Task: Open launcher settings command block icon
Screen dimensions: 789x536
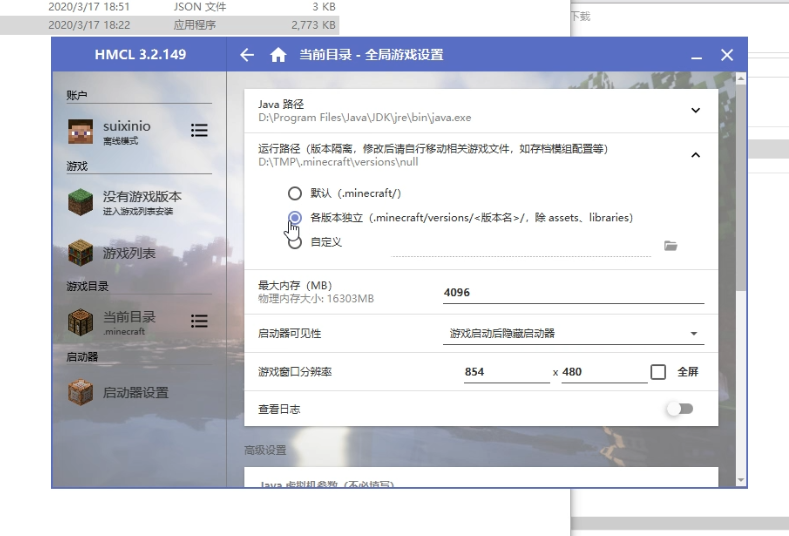Action: [x=81, y=392]
